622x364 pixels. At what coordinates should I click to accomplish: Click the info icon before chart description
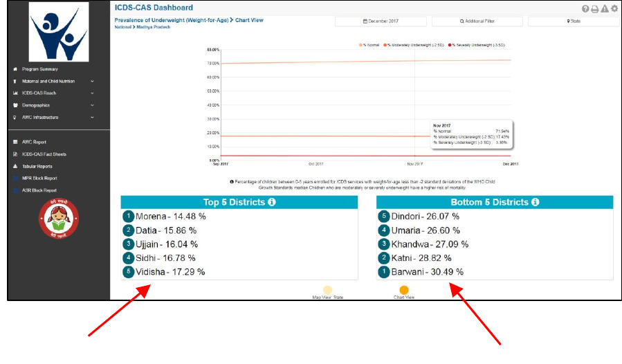point(232,182)
